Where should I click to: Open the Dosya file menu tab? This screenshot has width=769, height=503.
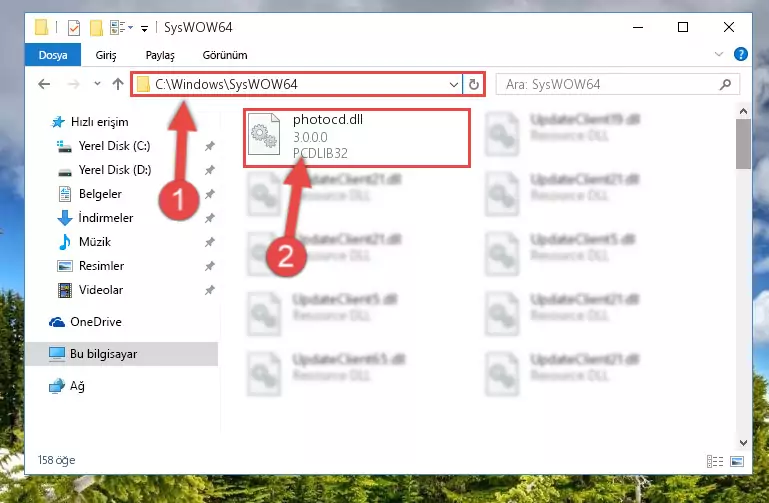53,55
